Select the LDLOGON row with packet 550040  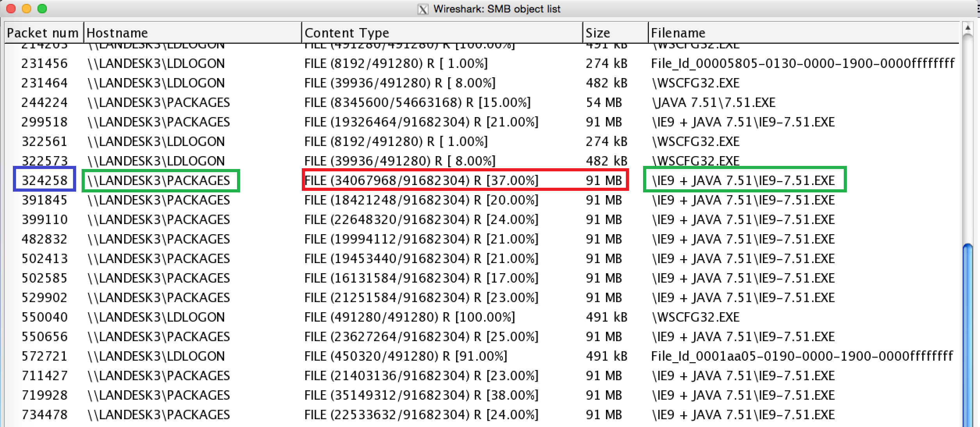(x=44, y=317)
